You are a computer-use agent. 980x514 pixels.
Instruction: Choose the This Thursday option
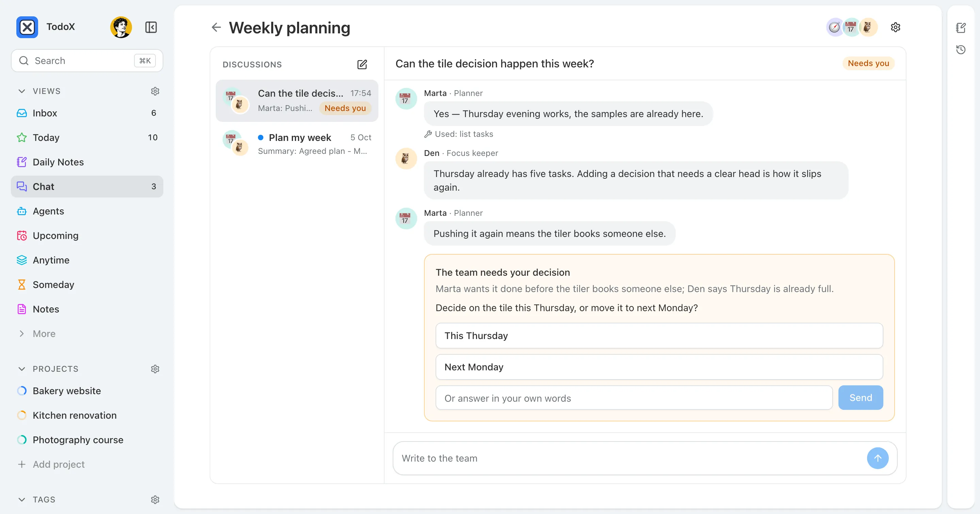point(659,336)
